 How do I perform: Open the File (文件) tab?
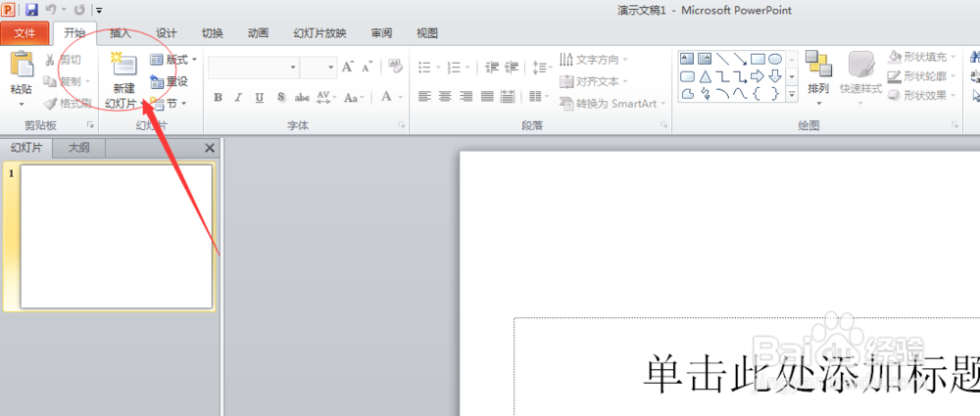point(24,33)
